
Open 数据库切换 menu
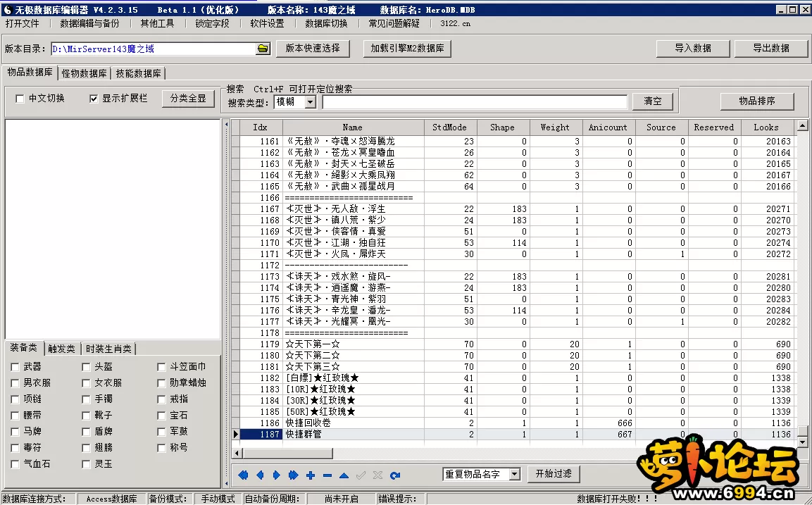(x=326, y=23)
